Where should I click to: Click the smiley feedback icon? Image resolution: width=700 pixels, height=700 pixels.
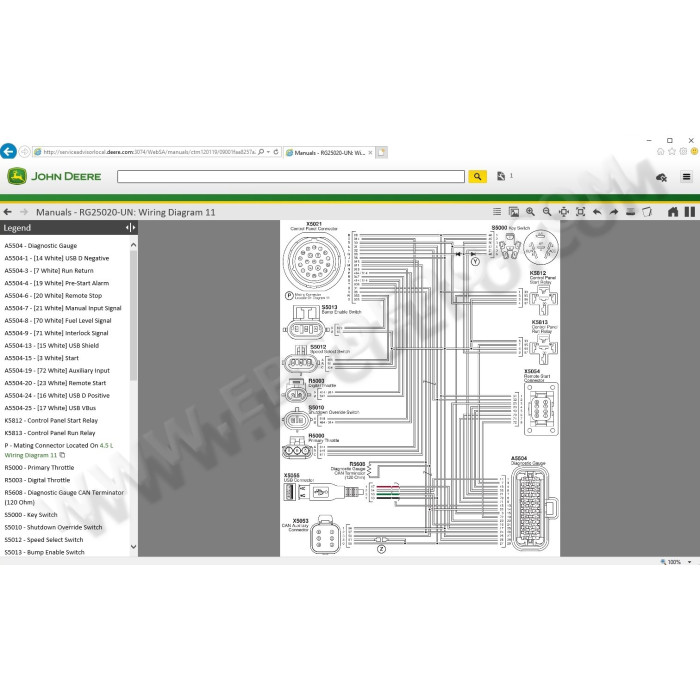[694, 151]
